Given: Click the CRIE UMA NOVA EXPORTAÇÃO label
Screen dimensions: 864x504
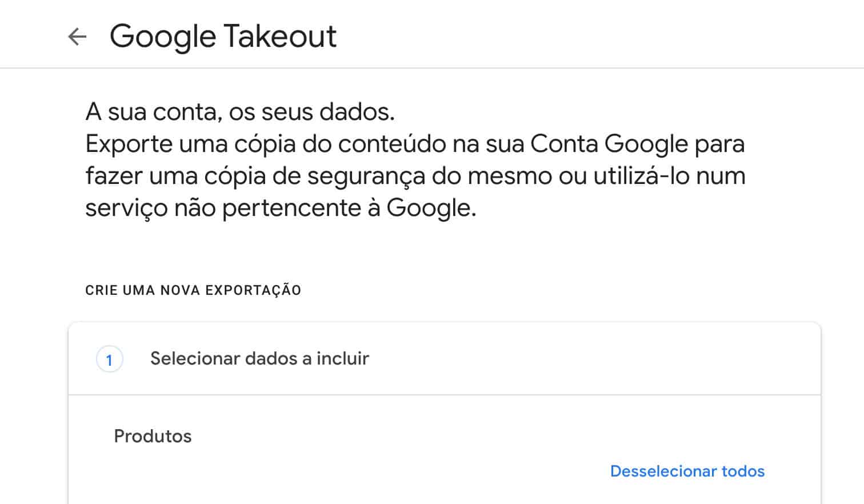Looking at the screenshot, I should tap(193, 290).
